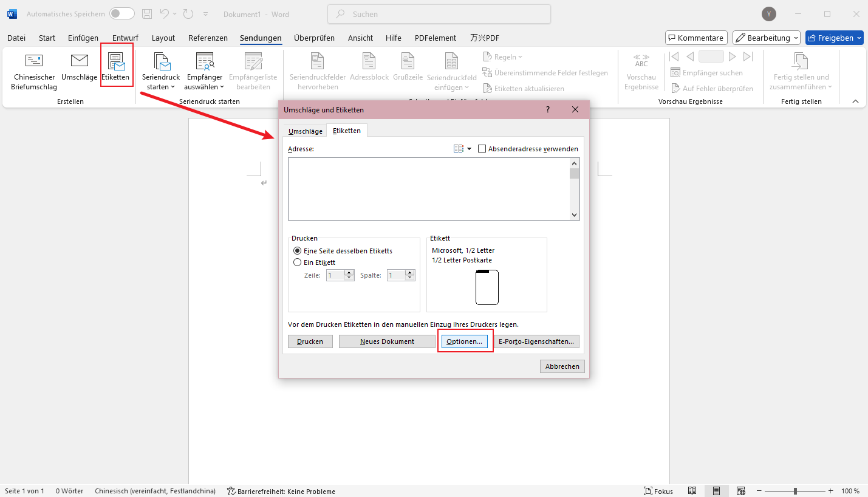
Task: Toggle Automatisches Speichern switch
Action: point(122,13)
